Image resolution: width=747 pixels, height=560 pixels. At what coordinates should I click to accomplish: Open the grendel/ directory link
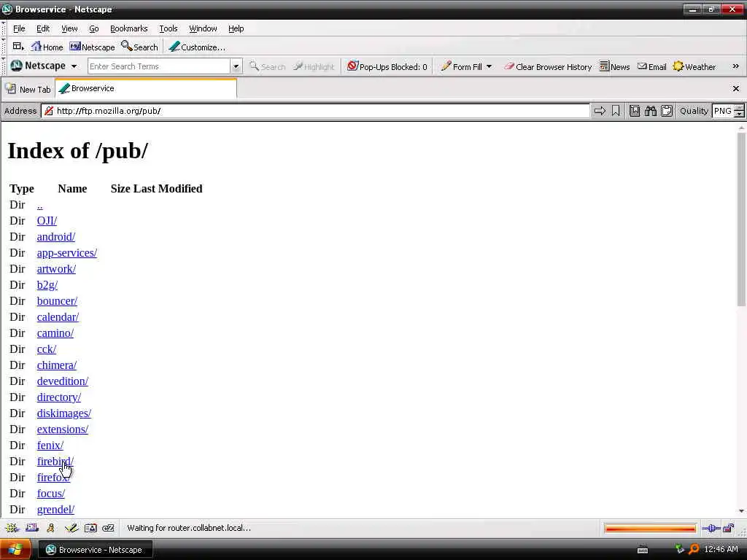point(55,510)
